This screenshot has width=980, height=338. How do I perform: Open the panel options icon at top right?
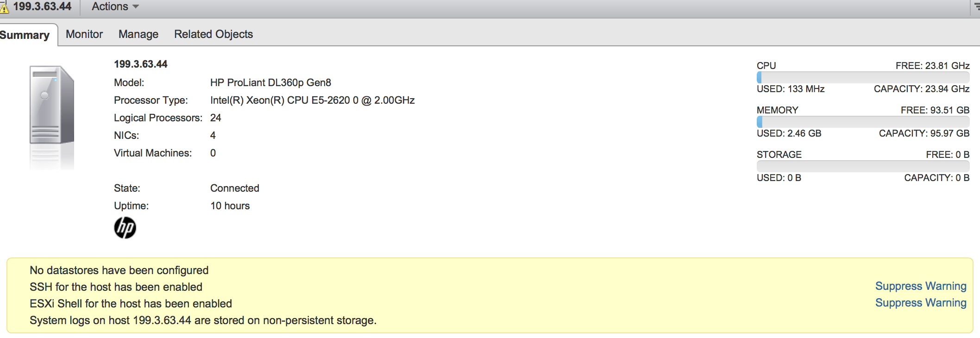(977, 6)
